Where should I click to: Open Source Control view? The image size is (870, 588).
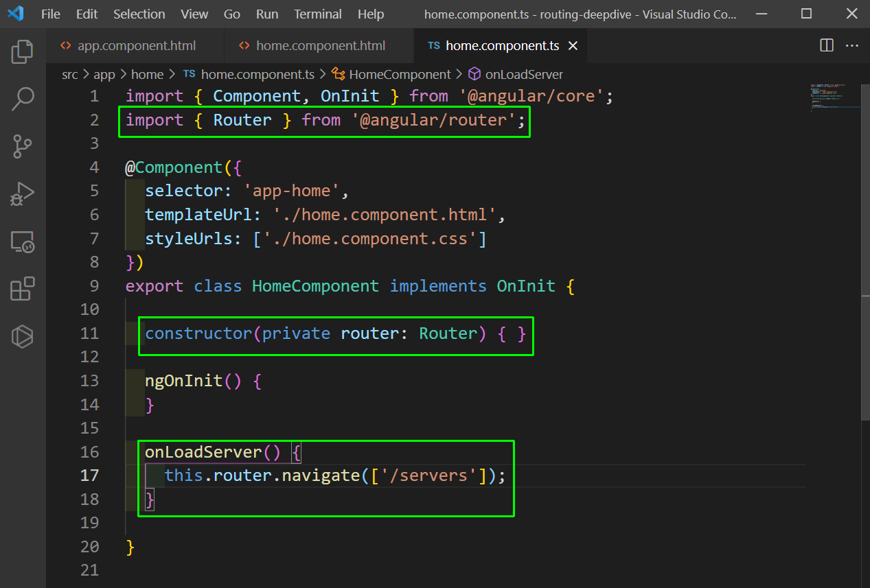pyautogui.click(x=23, y=146)
